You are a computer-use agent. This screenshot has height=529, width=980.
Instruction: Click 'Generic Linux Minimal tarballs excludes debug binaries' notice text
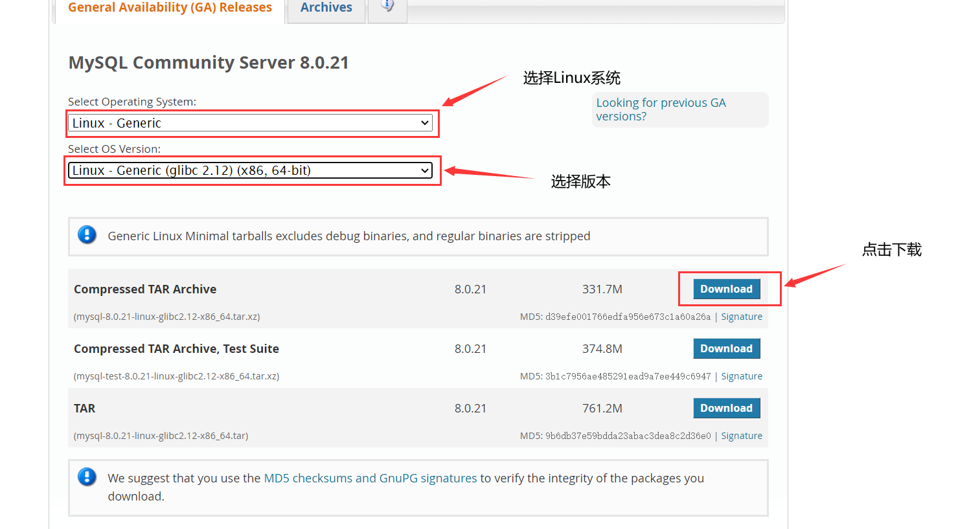[x=349, y=236]
